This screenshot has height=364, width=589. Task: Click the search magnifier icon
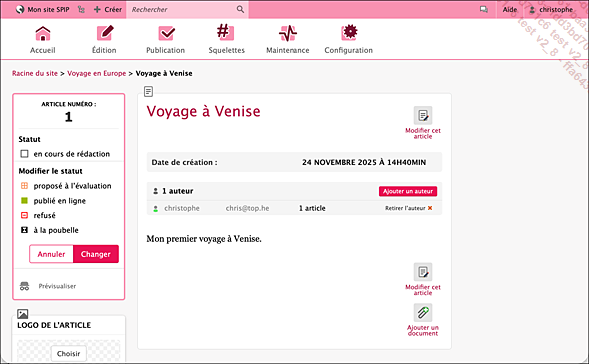click(x=240, y=9)
